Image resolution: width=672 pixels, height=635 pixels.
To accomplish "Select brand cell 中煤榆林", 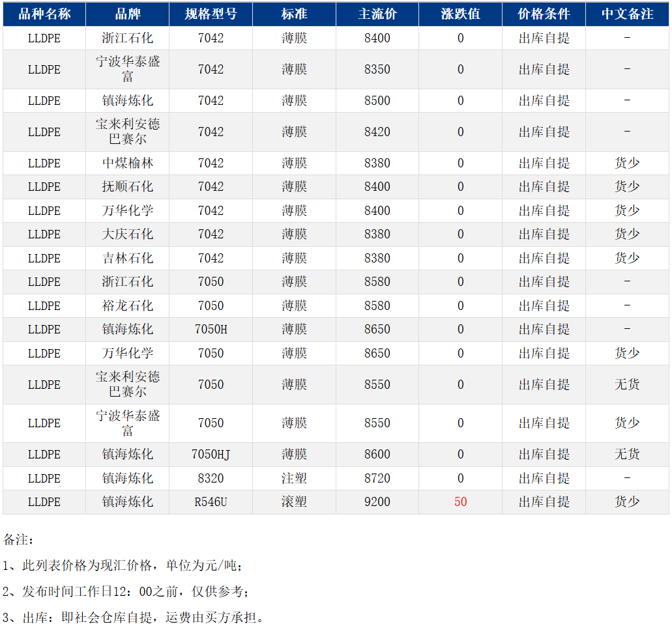I will tap(128, 163).
